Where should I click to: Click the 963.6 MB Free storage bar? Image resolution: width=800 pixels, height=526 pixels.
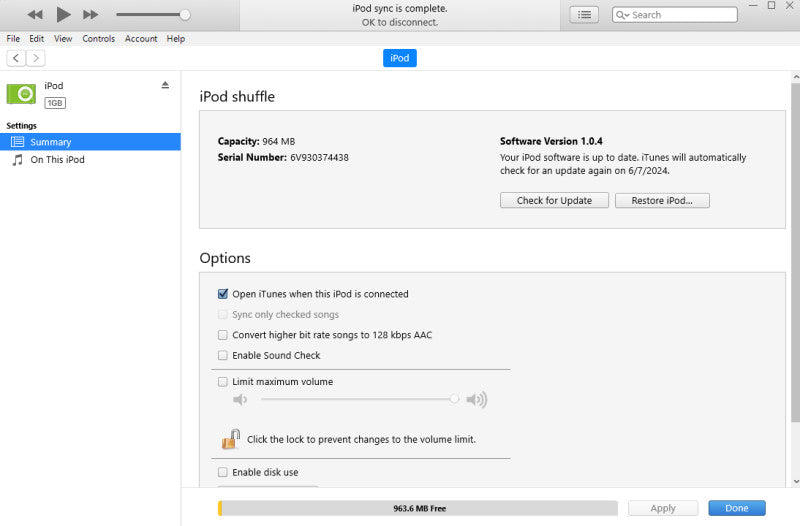click(418, 508)
